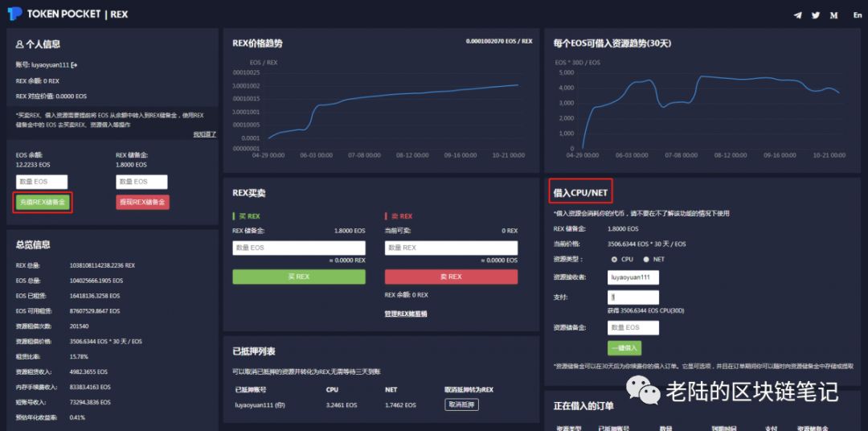This screenshot has width=868, height=431.
Task: Click the 资源接收者 input with luyaoyuan111
Action: pos(633,277)
